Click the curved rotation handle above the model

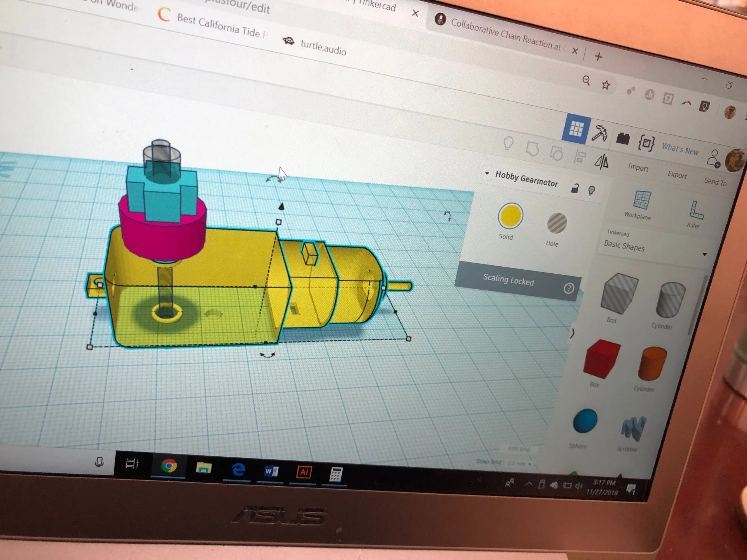[x=273, y=179]
